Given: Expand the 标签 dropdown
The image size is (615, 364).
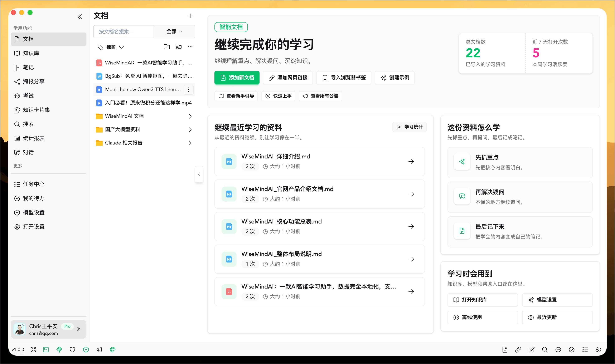Looking at the screenshot, I should (110, 47).
